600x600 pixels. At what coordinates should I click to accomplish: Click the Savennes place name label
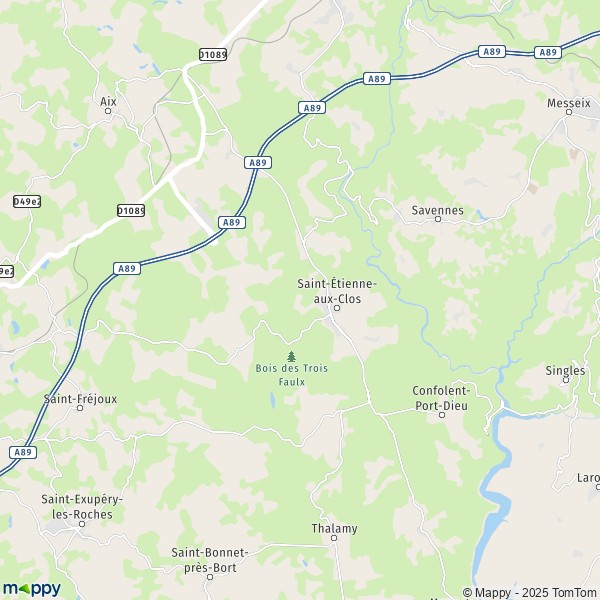pos(437,210)
